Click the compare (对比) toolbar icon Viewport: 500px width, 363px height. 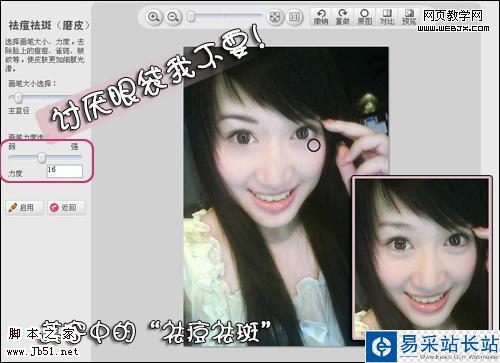(x=387, y=17)
